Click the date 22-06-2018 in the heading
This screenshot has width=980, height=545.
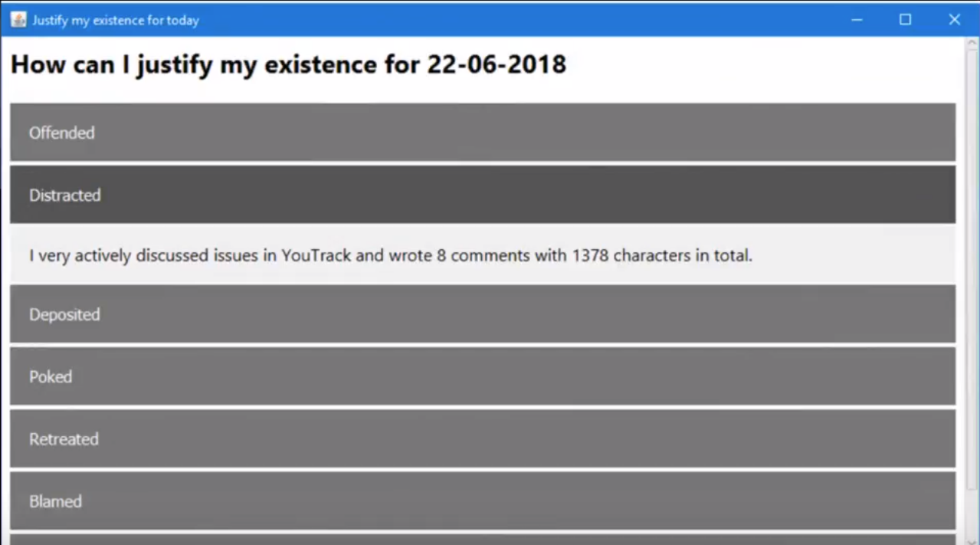pos(497,64)
